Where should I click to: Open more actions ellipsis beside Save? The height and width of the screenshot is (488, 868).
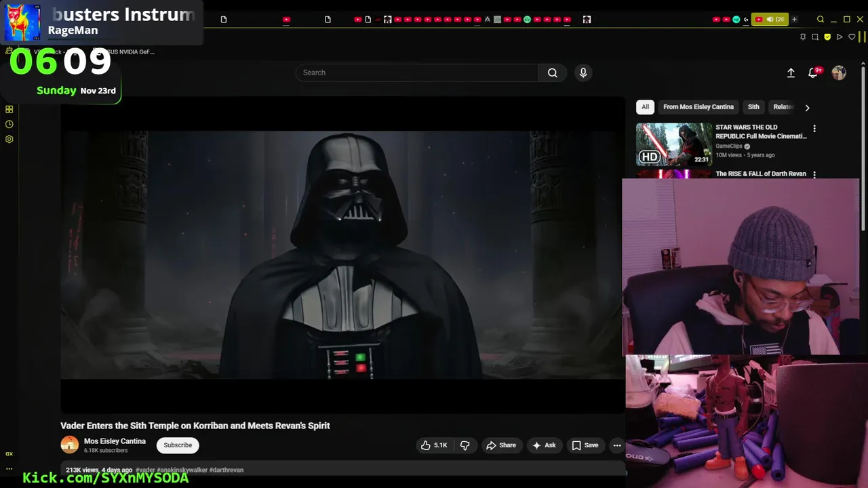point(616,445)
